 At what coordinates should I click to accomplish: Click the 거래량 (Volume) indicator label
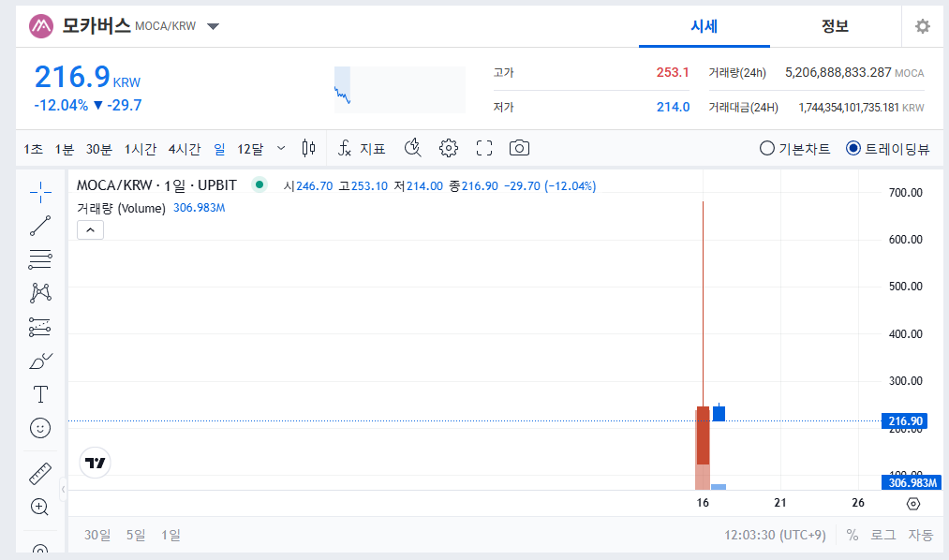tap(121, 208)
